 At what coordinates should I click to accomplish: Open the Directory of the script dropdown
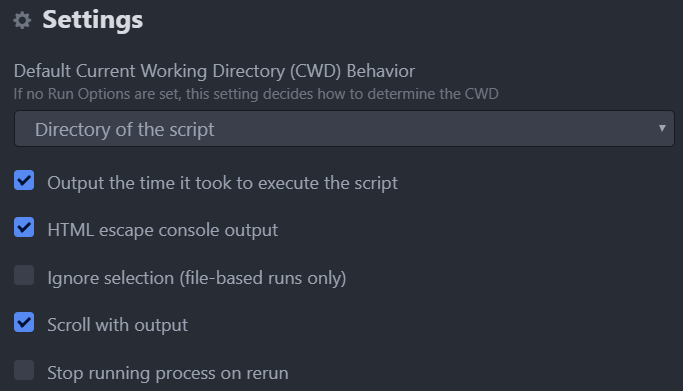[x=344, y=129]
